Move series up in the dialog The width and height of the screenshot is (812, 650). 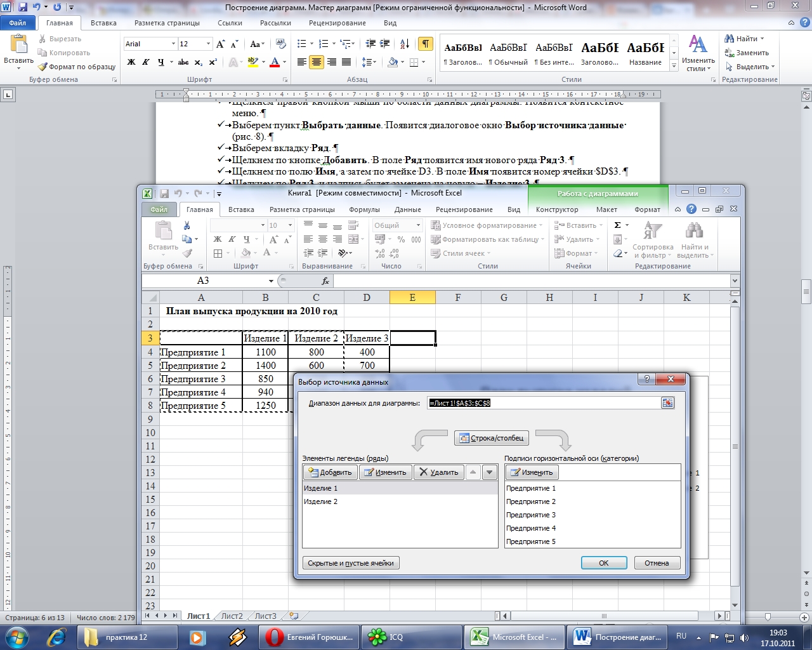(473, 472)
